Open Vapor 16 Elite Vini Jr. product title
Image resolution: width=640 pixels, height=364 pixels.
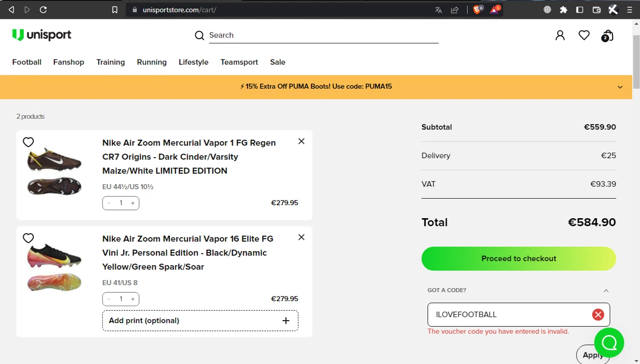188,253
